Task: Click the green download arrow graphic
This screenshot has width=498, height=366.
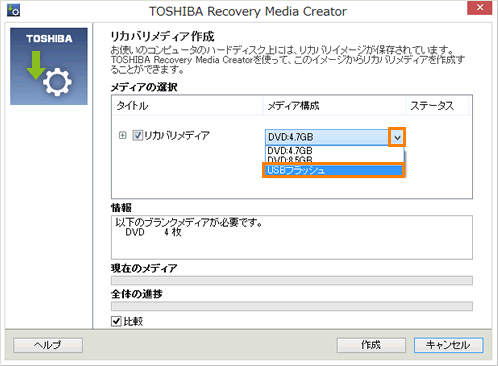Action: click(36, 65)
